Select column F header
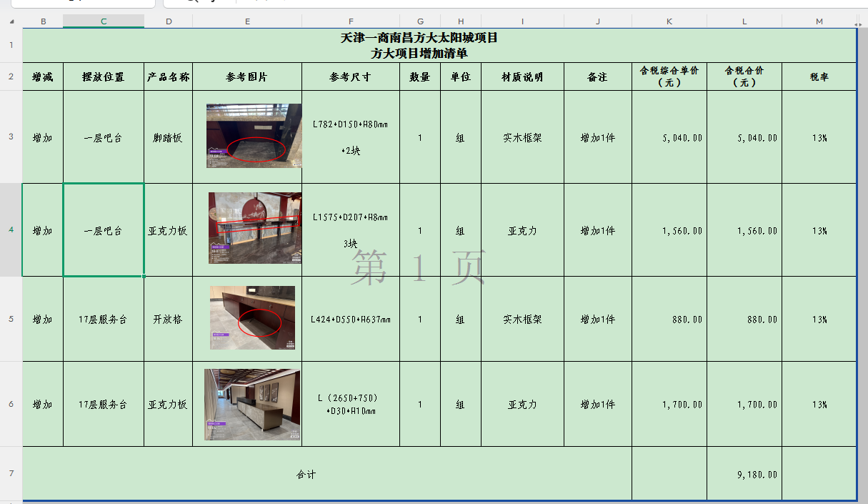The height and width of the screenshot is (504, 868). click(351, 21)
